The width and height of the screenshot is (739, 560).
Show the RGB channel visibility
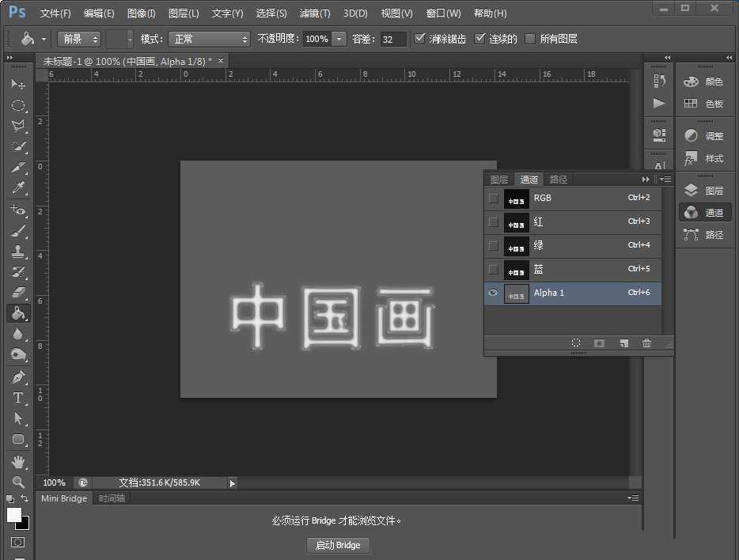coord(493,198)
